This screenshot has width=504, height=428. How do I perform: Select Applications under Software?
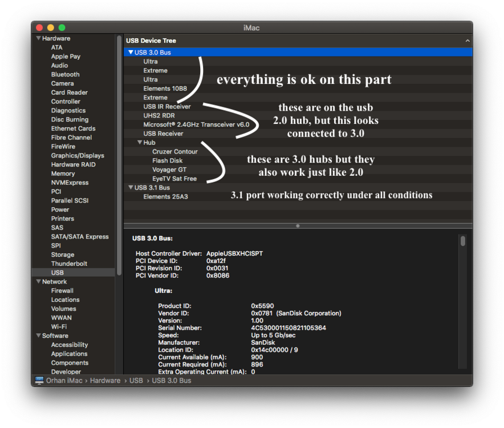pyautogui.click(x=69, y=353)
